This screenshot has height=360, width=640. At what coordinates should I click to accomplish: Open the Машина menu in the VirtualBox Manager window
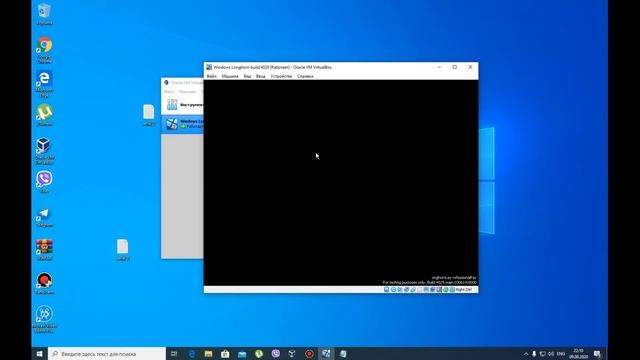point(187,92)
